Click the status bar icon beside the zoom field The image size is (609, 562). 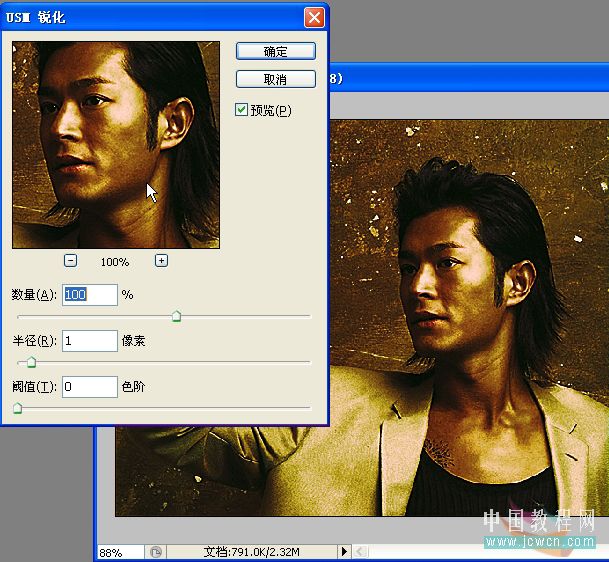[156, 552]
